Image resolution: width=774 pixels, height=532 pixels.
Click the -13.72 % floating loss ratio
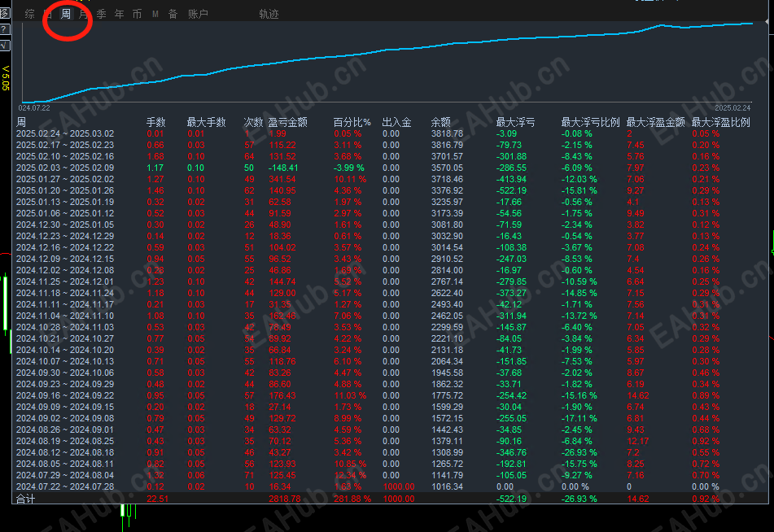click(x=579, y=316)
